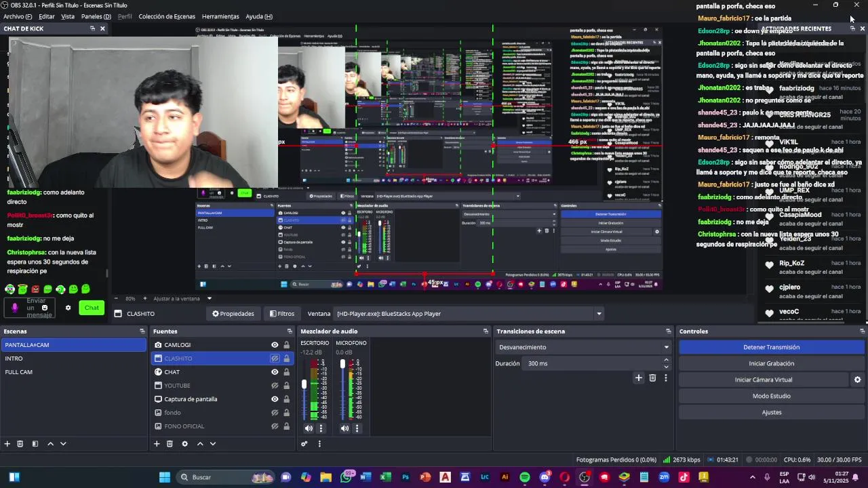Image resolution: width=868 pixels, height=488 pixels.
Task: Open source properties gear in Fuentes toolbar
Action: point(184,444)
